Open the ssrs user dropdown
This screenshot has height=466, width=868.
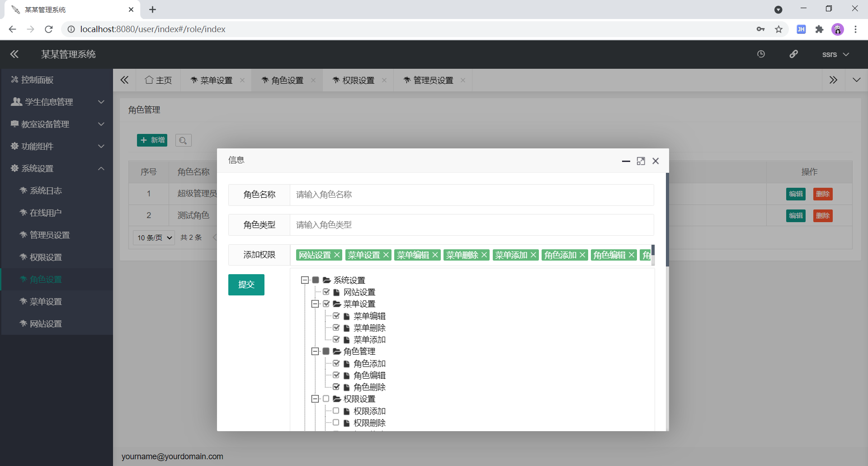(x=835, y=54)
